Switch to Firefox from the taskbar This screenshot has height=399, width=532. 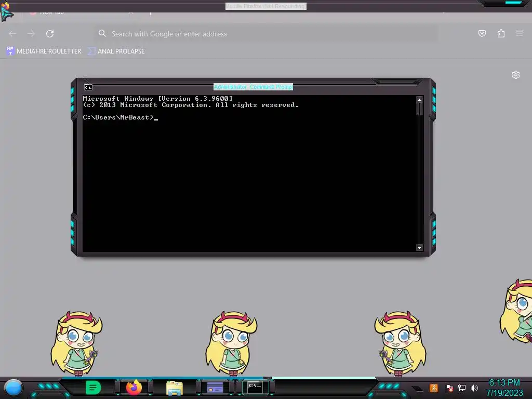tap(134, 388)
